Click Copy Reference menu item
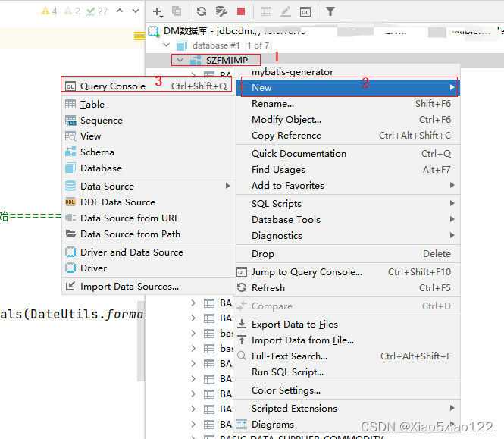The width and height of the screenshot is (504, 439). click(348, 136)
